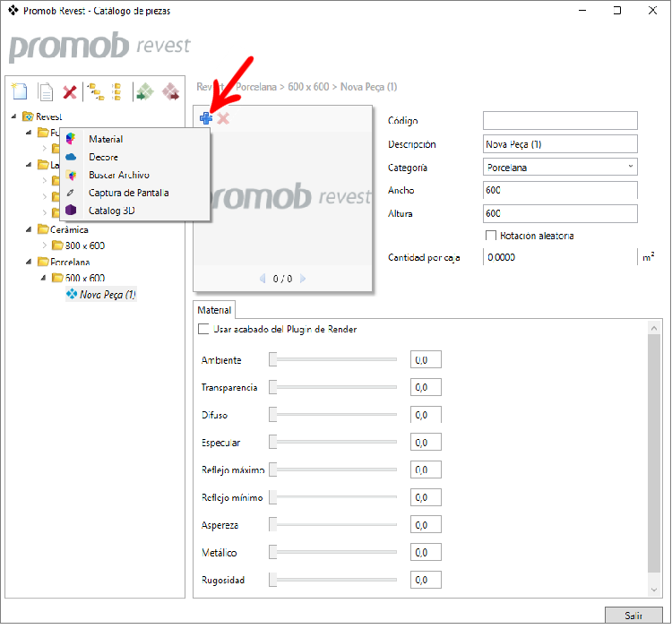Click the Salir button
This screenshot has width=672, height=629.
(633, 616)
